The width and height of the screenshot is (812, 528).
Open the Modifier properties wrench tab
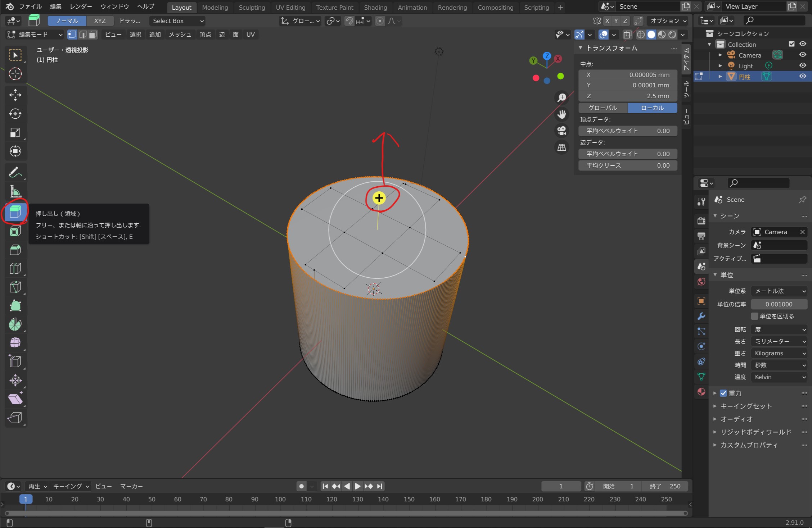[x=701, y=316]
